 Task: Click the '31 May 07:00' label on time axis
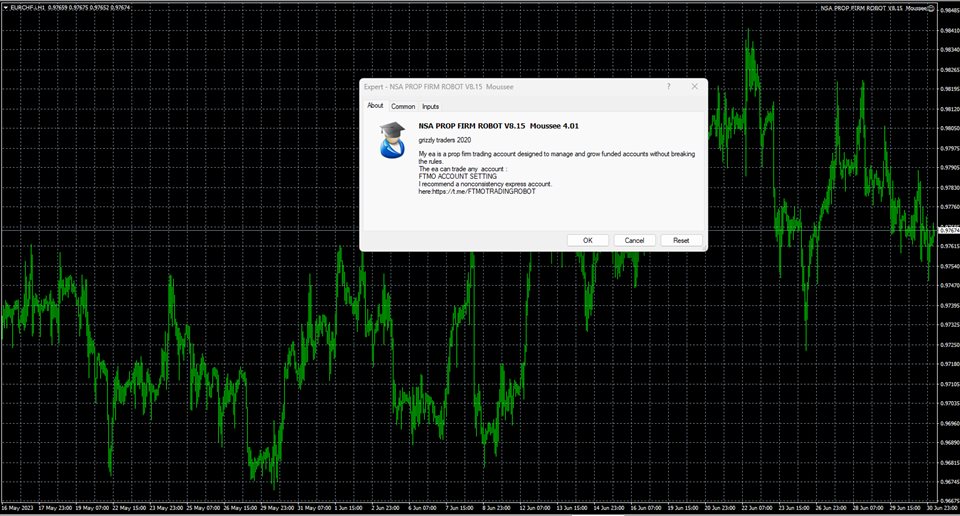click(x=315, y=507)
